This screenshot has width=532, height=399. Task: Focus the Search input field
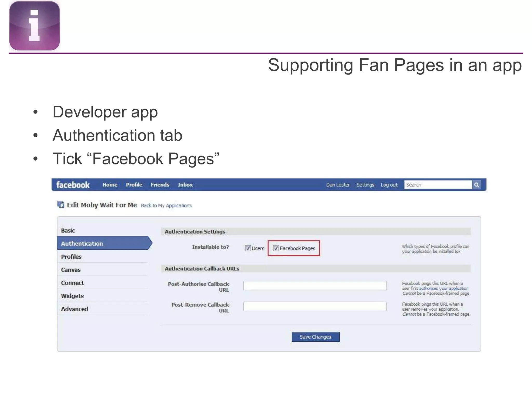click(438, 185)
